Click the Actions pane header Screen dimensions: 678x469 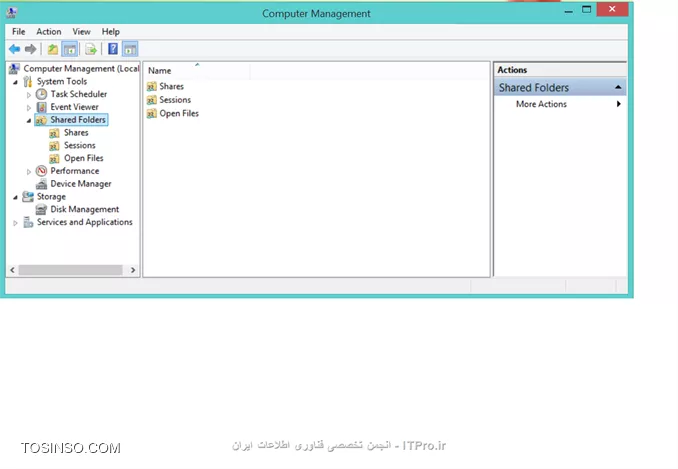(560, 70)
